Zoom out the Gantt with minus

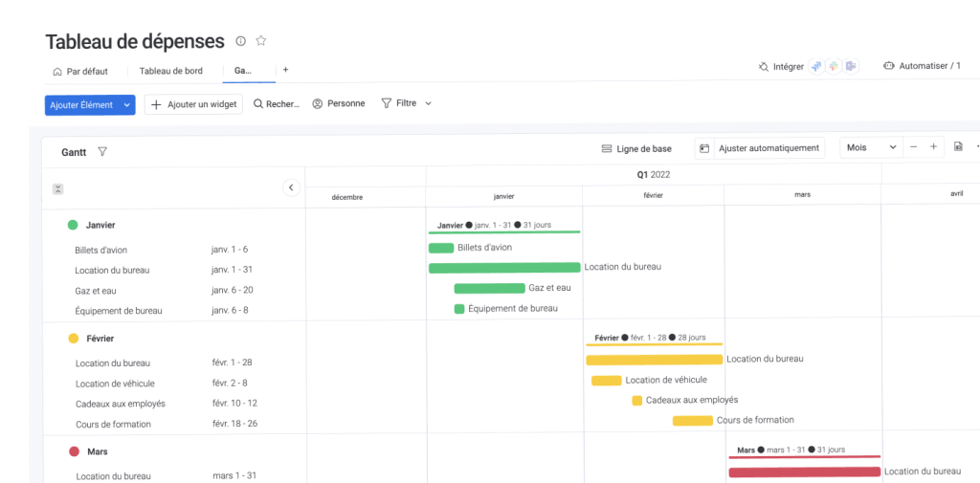click(x=913, y=147)
